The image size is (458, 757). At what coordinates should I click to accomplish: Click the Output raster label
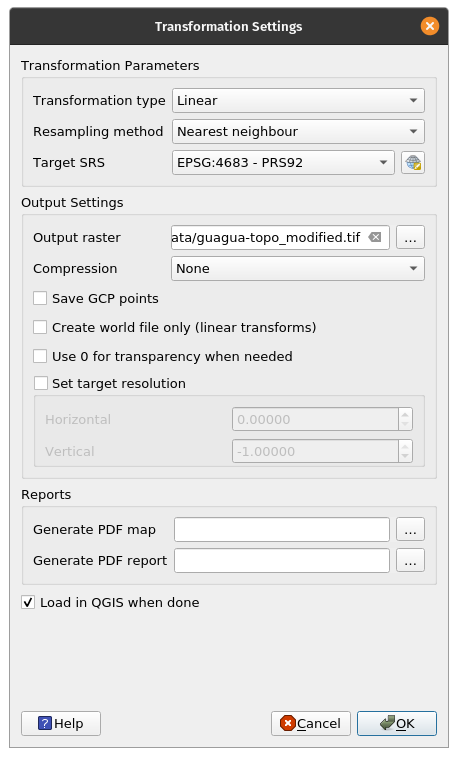coord(77,238)
